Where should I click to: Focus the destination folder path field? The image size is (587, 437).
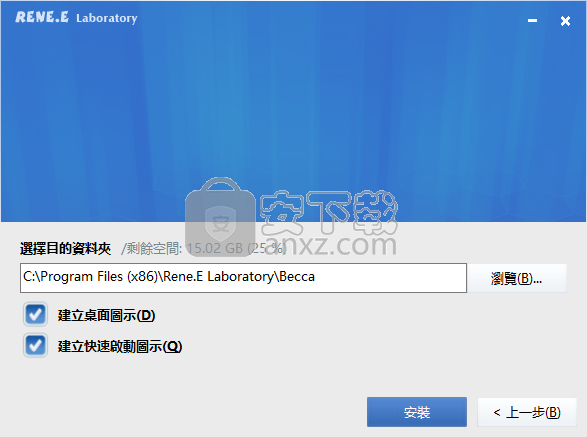pos(243,278)
